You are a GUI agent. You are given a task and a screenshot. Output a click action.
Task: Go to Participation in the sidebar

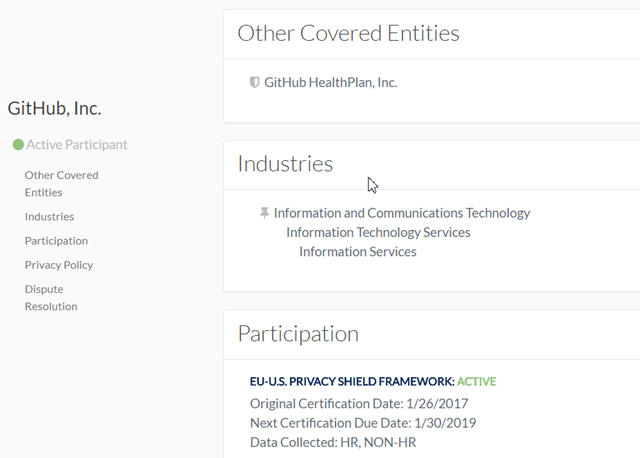point(56,241)
